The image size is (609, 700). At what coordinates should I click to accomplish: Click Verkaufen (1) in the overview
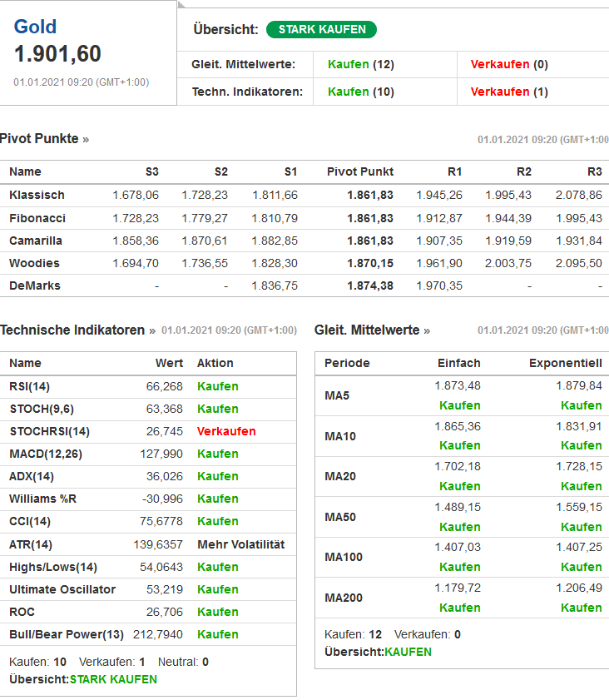click(508, 92)
